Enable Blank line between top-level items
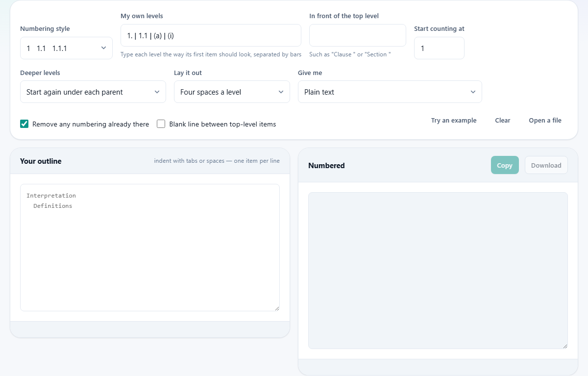The height and width of the screenshot is (376, 588). pos(161,124)
